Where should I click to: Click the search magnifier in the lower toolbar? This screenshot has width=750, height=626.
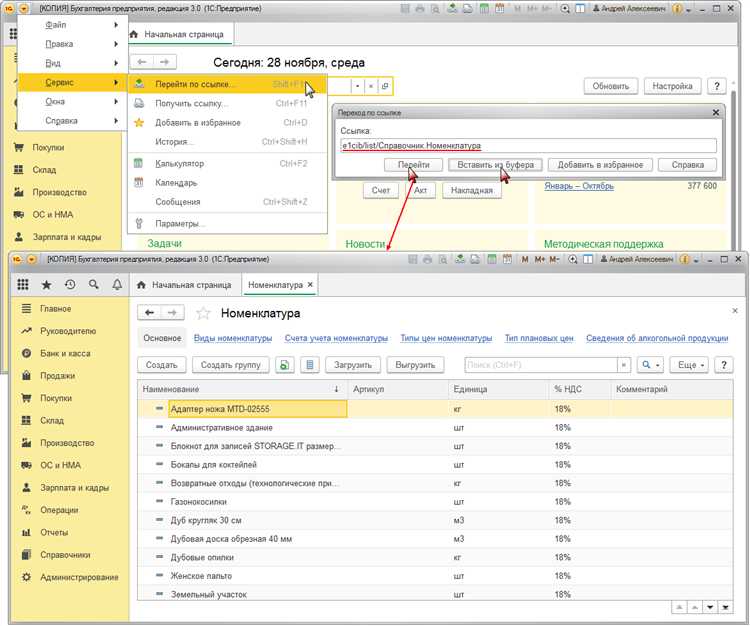coord(94,285)
